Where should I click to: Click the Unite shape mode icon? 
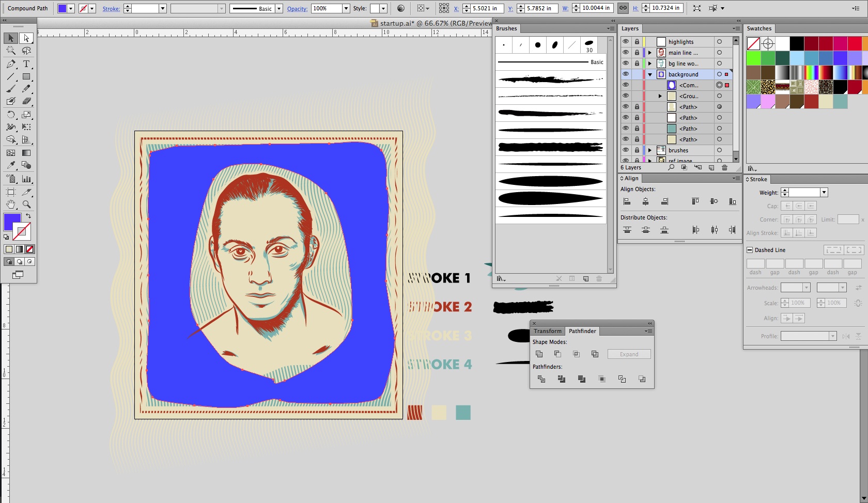(x=539, y=354)
